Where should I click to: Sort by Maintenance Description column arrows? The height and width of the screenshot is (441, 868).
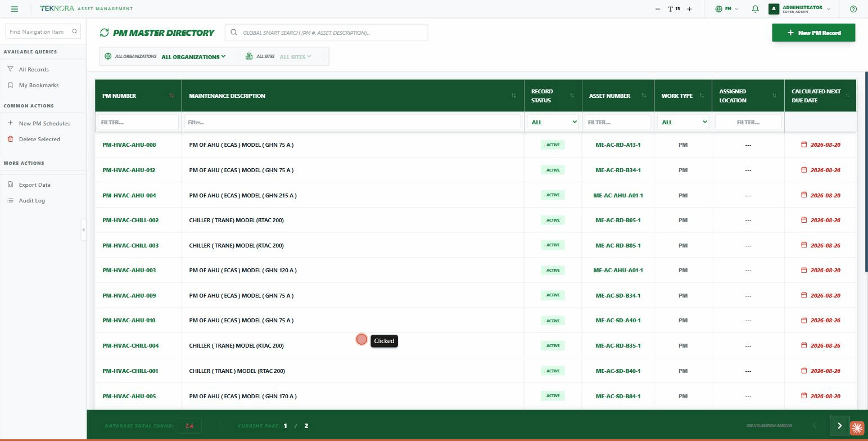[x=513, y=96]
